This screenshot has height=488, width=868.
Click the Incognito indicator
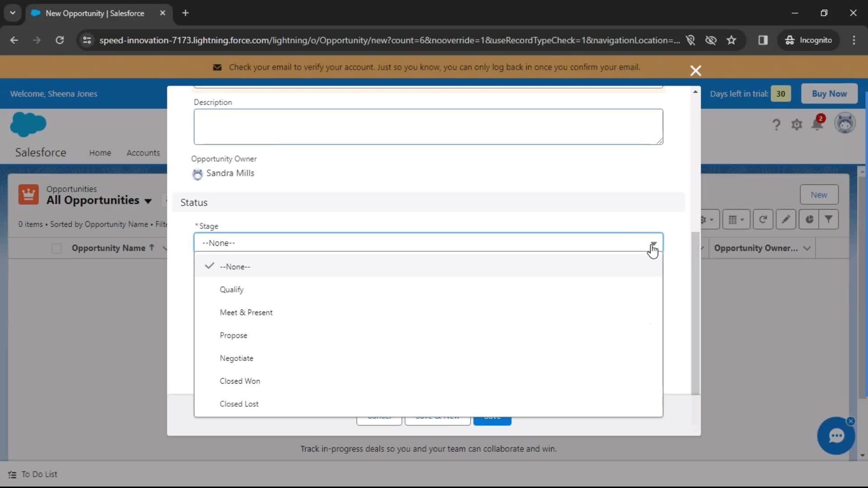click(809, 40)
